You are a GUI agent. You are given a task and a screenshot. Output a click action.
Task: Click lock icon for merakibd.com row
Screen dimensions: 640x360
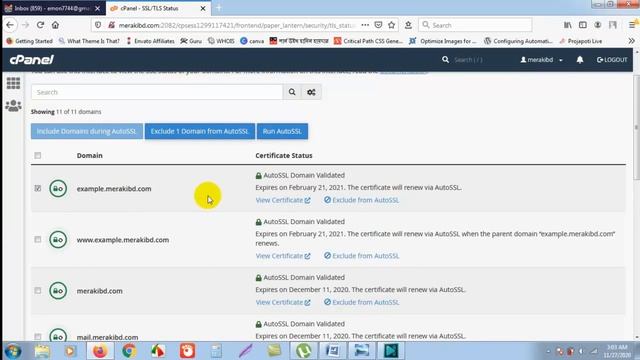58,291
